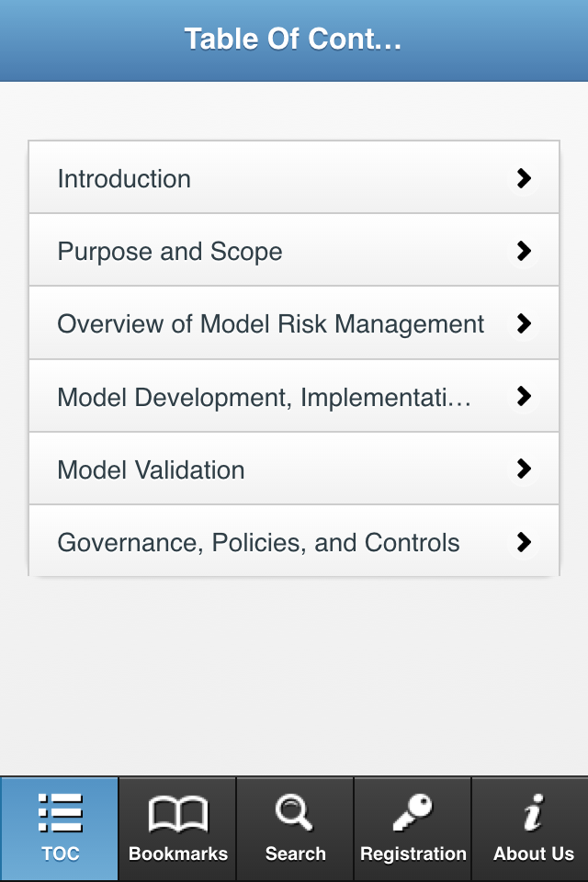Tap the TOC list icon
This screenshot has width=588, height=882.
60,813
